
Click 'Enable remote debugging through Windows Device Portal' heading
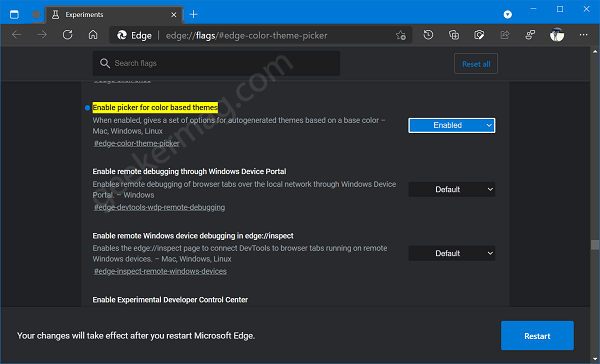(189, 171)
